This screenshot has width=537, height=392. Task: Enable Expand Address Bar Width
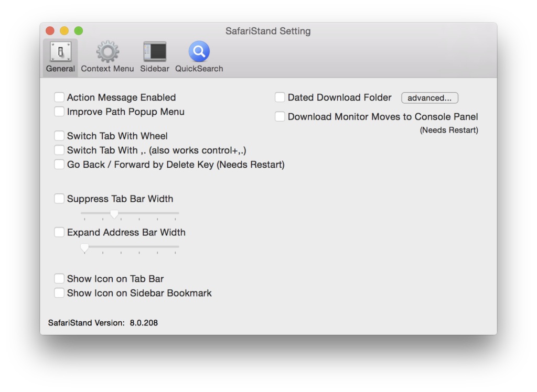click(x=59, y=232)
